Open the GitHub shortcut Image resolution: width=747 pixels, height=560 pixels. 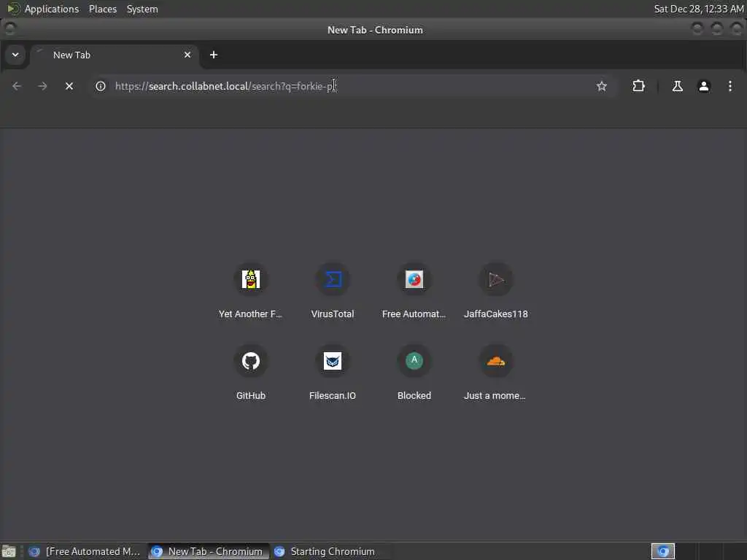pos(251,373)
